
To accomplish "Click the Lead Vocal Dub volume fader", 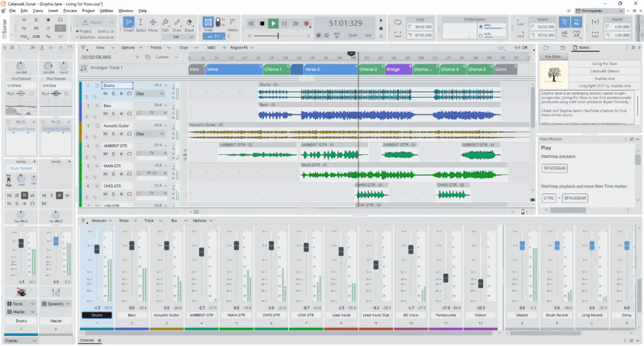I will click(x=376, y=265).
